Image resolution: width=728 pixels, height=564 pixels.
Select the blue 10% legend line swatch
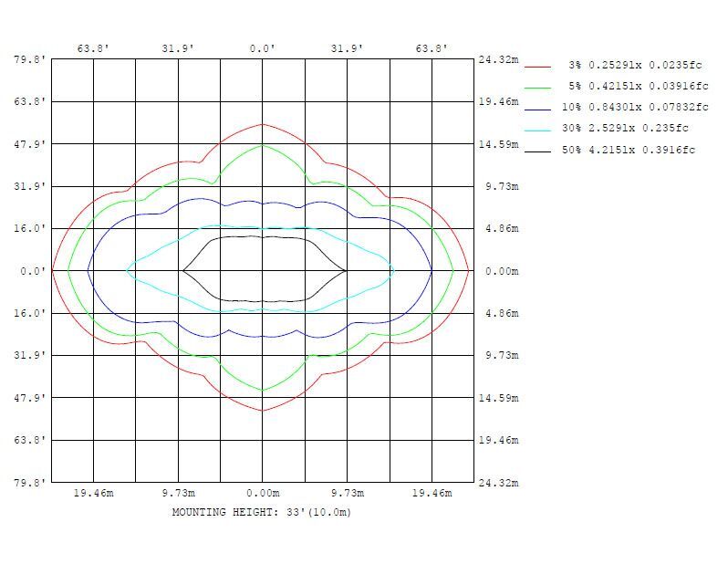coord(538,108)
